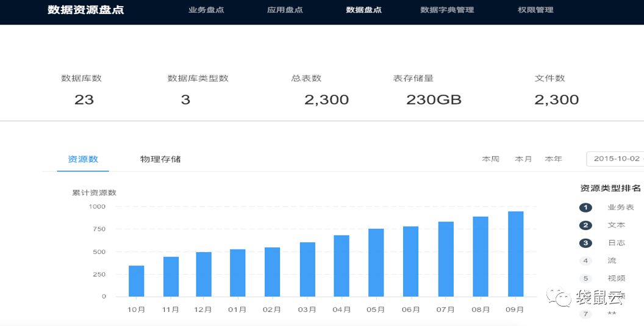Click the 累计资源数 chart axis title
The height and width of the screenshot is (326, 644).
pos(95,193)
